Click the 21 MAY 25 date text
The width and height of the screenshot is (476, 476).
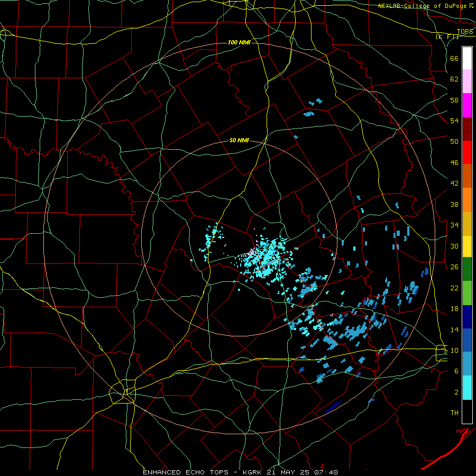point(288,472)
